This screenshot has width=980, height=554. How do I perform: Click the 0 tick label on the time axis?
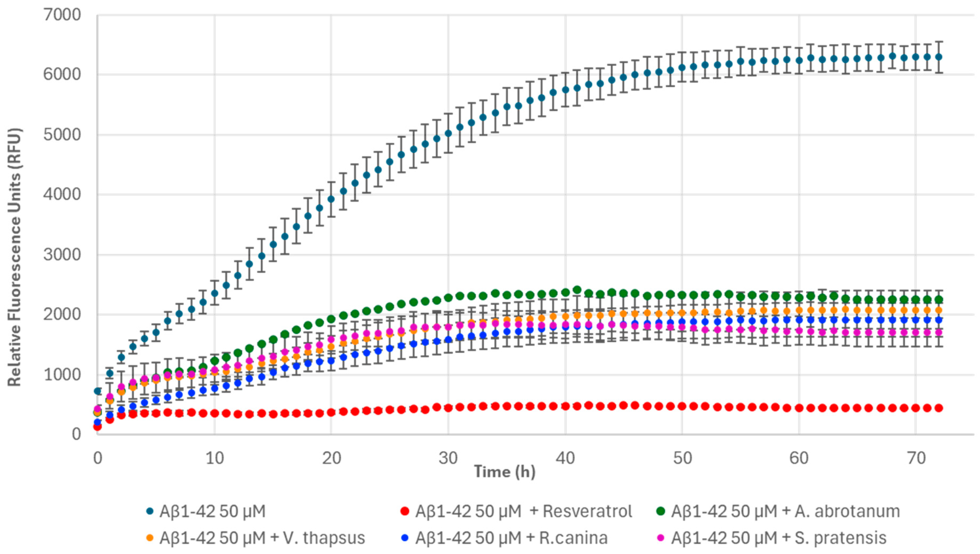point(97,458)
